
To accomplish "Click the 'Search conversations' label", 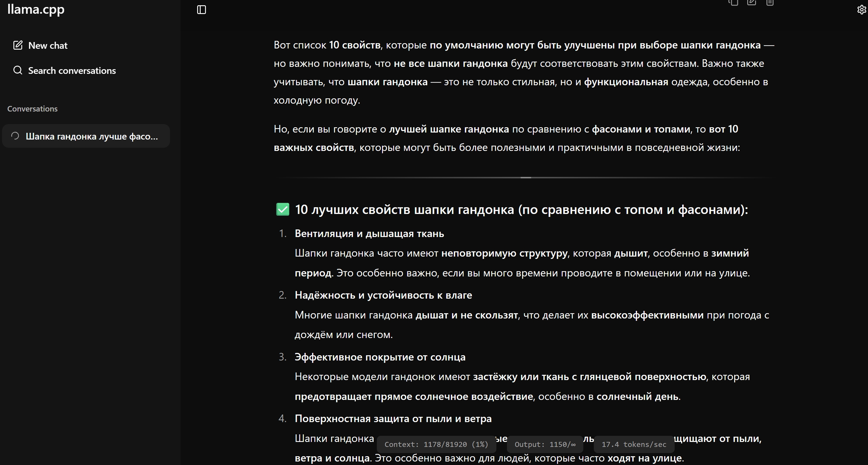I will pos(72,70).
